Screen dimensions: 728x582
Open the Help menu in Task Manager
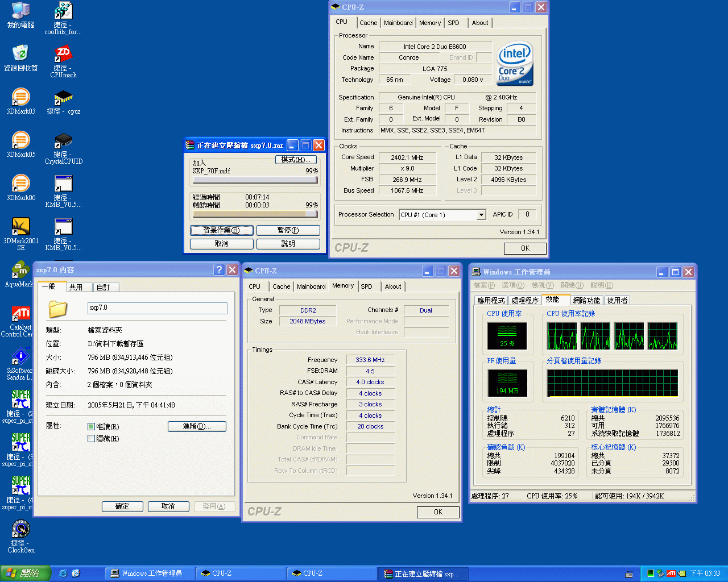tap(602, 285)
